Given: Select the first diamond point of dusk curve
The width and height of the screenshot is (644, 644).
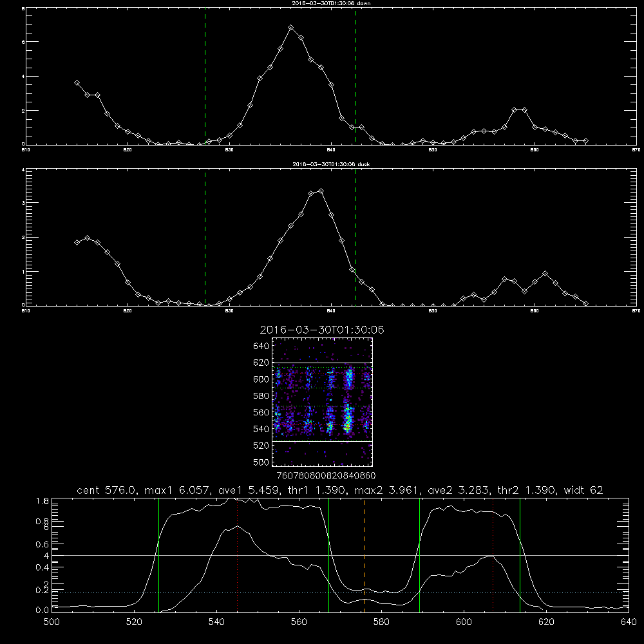Looking at the screenshot, I should point(77,242).
